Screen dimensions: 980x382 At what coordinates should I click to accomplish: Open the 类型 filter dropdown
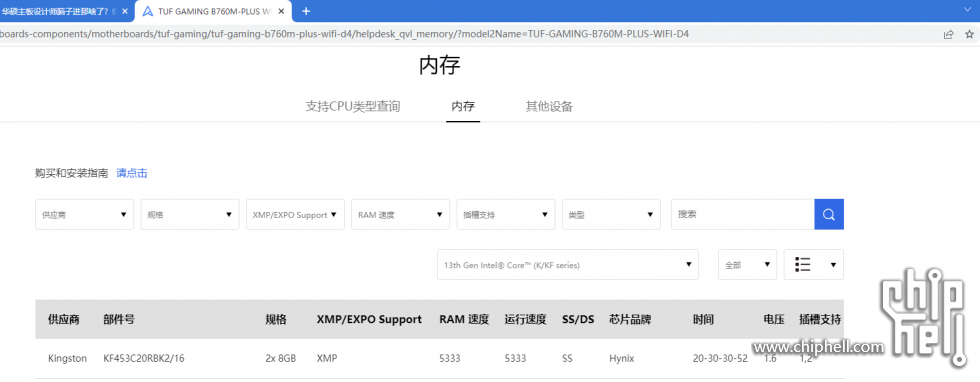[611, 214]
